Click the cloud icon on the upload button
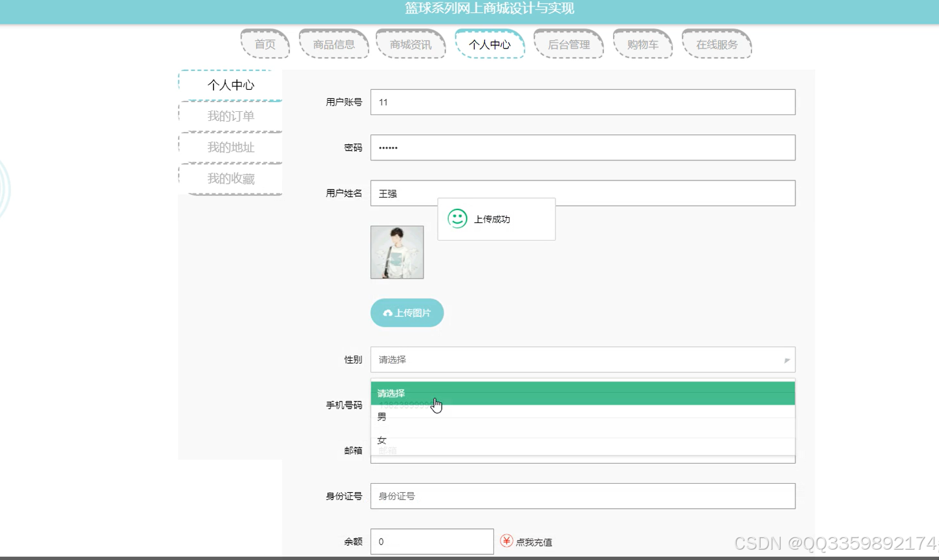Screen dimensions: 939x560 (387, 313)
